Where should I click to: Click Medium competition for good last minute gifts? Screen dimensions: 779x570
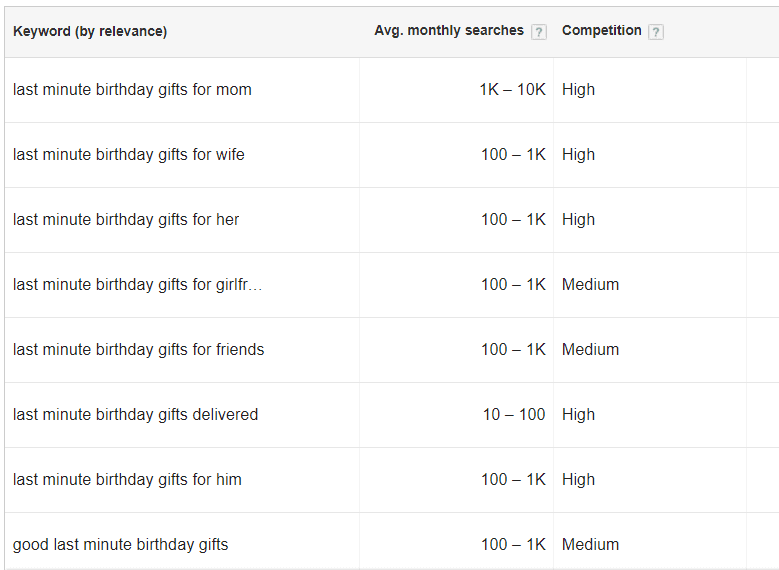[x=590, y=545]
